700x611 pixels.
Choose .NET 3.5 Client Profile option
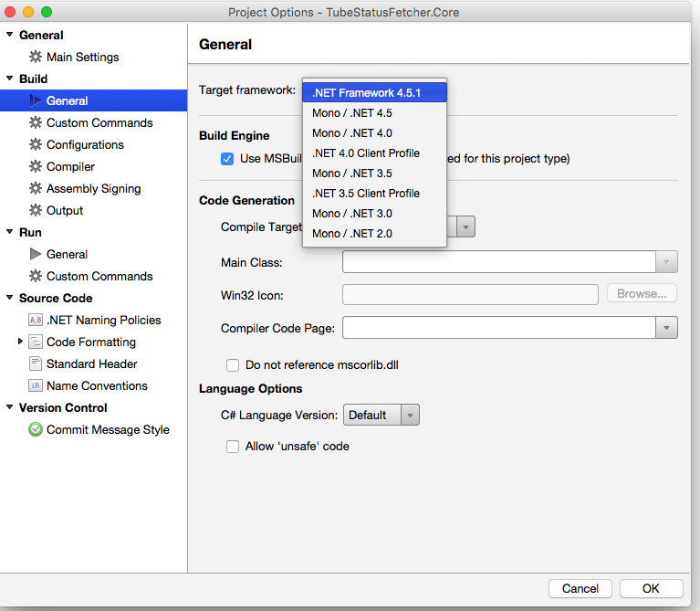click(365, 194)
